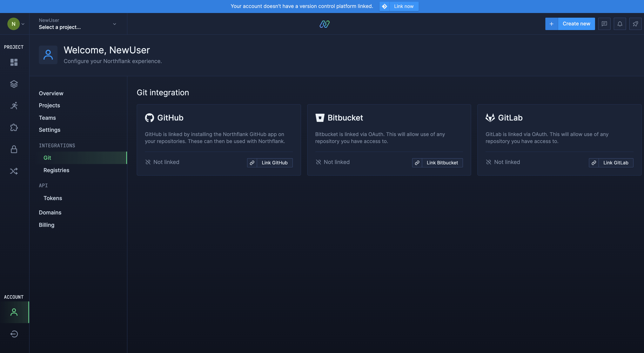Expand the avatar account chevron
Viewport: 644px width, 353px height.
point(23,24)
